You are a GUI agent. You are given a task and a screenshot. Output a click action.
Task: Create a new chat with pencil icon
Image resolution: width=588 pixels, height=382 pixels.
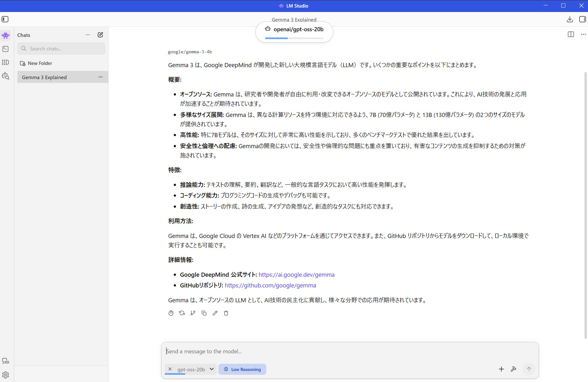pyautogui.click(x=100, y=35)
